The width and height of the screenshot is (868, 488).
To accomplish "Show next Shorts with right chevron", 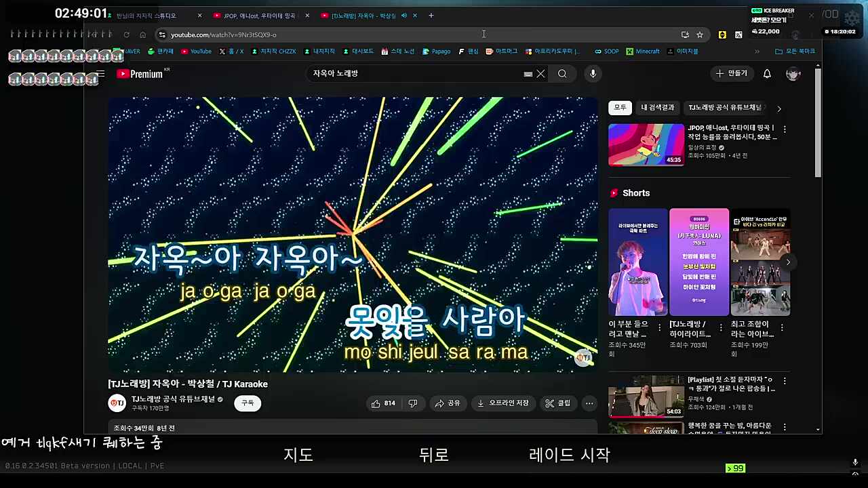I will (x=787, y=262).
